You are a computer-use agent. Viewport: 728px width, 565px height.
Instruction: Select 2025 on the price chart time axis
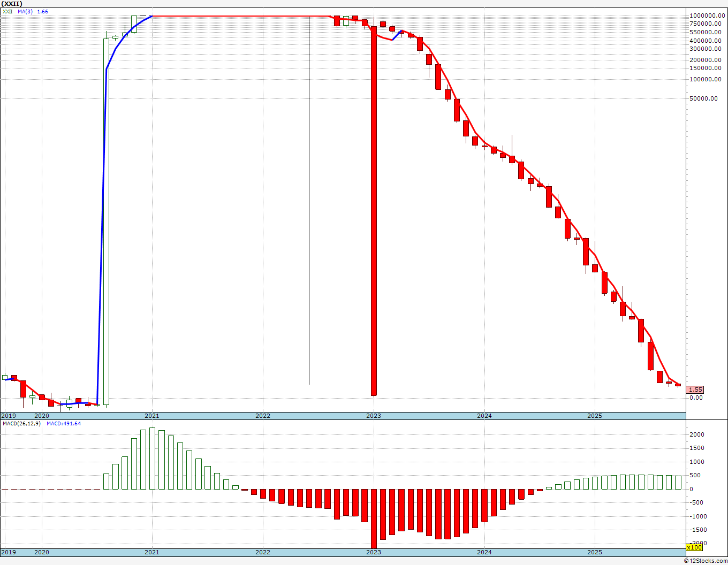[x=595, y=416]
